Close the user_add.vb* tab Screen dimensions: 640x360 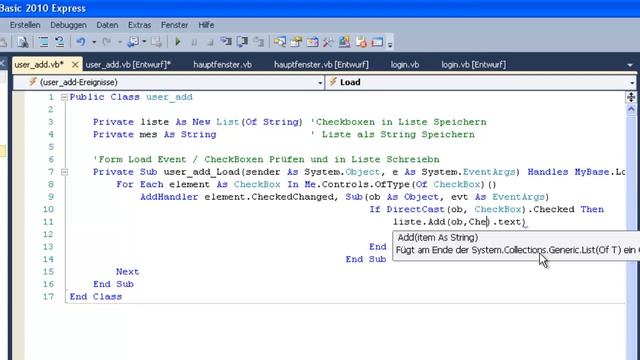tap(75, 64)
